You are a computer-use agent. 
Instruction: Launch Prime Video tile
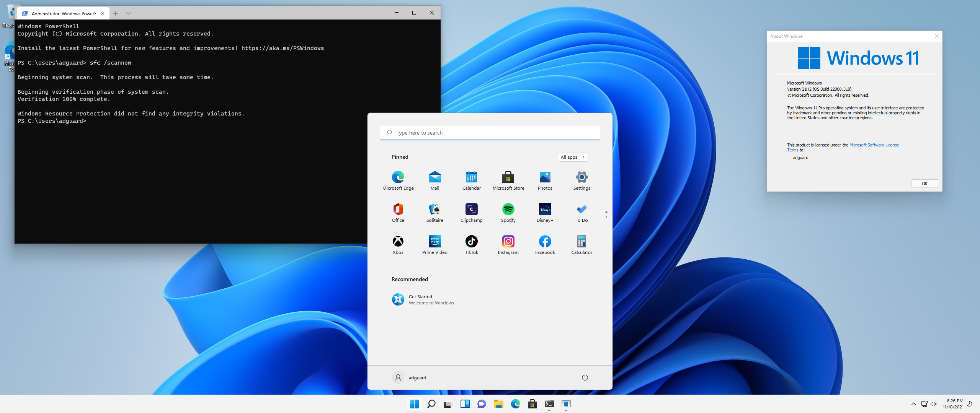click(434, 245)
